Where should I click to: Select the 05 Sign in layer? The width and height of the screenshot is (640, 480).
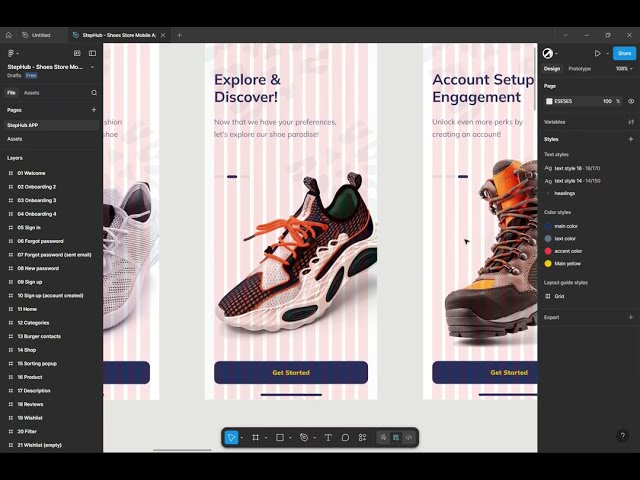coord(29,227)
